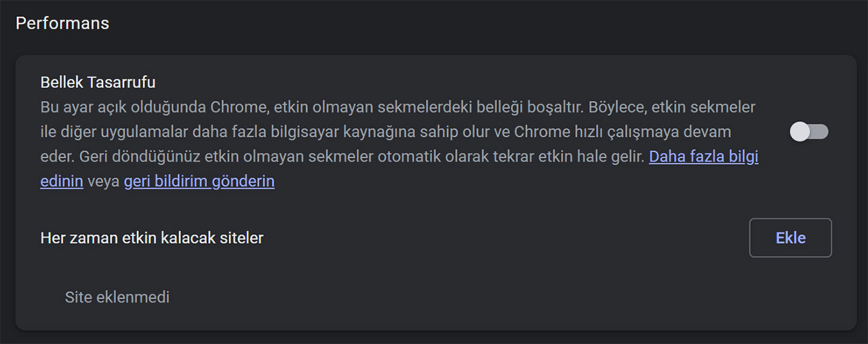Click the 'Site eklenmedi' placeholder text
868x344 pixels.
[x=117, y=297]
